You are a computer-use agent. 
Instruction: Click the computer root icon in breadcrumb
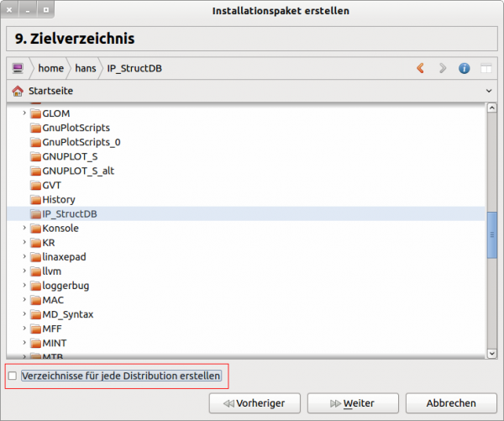(x=18, y=68)
